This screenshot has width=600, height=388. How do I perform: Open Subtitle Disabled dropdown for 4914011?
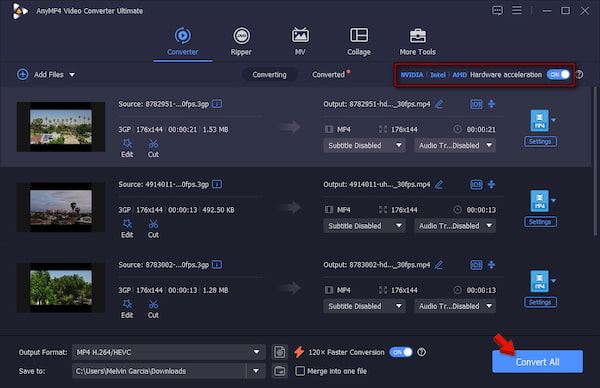[x=364, y=226]
